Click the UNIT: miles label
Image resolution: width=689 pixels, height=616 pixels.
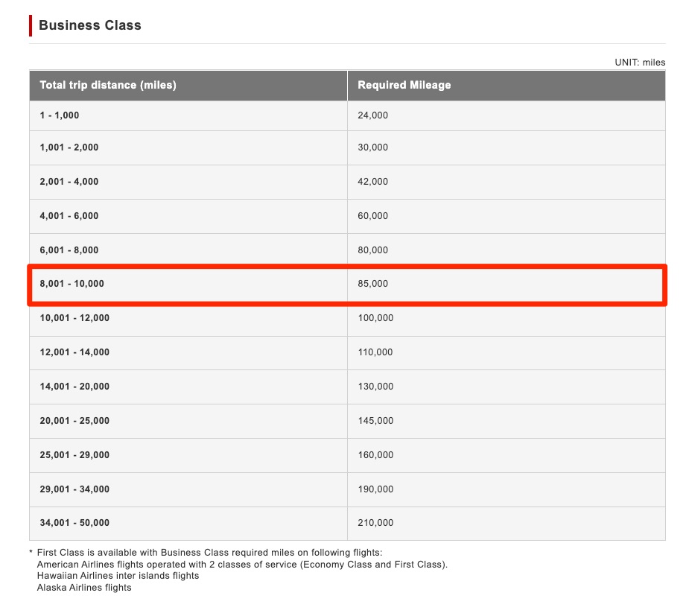[x=640, y=63]
